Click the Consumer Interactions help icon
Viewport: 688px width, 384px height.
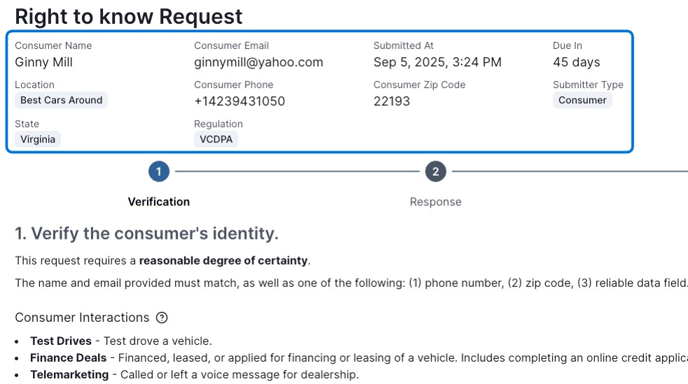[162, 318]
